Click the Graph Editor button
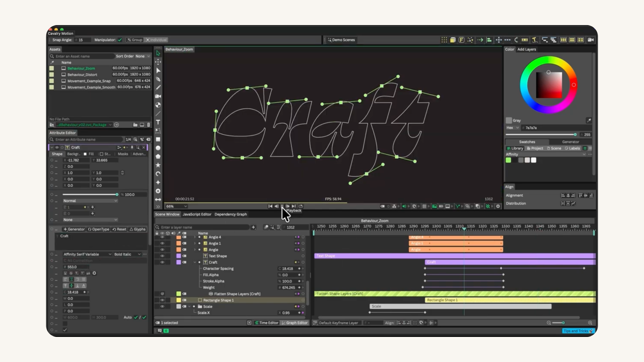The height and width of the screenshot is (362, 644). (x=294, y=323)
